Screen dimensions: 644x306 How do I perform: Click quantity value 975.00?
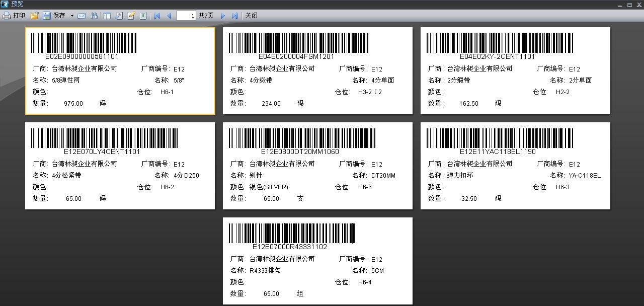[73, 104]
